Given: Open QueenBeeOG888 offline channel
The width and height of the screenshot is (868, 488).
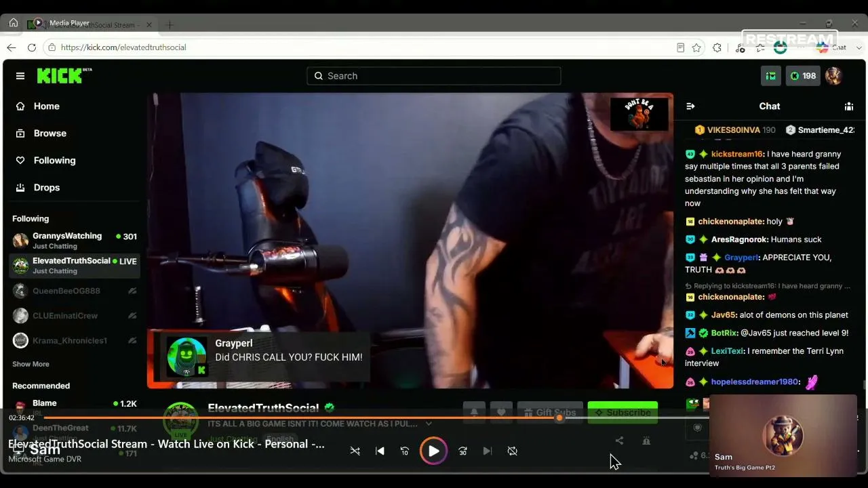Looking at the screenshot, I should click(x=75, y=291).
